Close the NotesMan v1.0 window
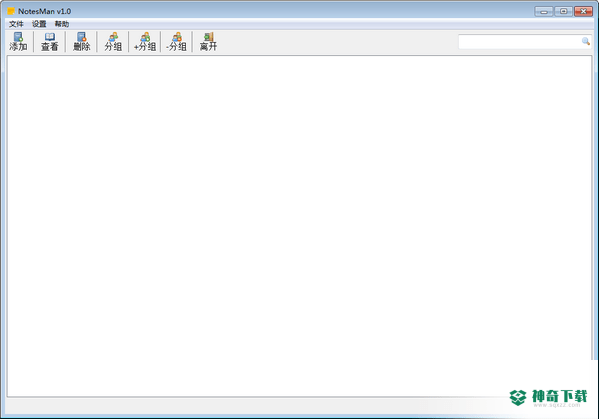Image resolution: width=599 pixels, height=419 pixels. coord(583,11)
